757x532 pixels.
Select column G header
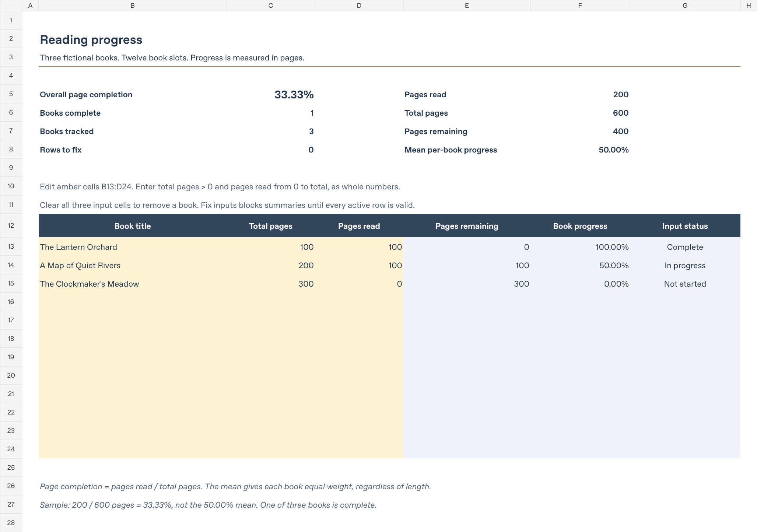(685, 6)
